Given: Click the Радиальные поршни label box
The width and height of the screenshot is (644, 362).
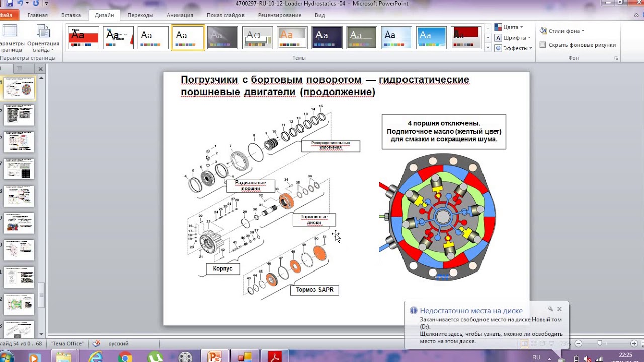Looking at the screenshot, I should click(x=251, y=186).
